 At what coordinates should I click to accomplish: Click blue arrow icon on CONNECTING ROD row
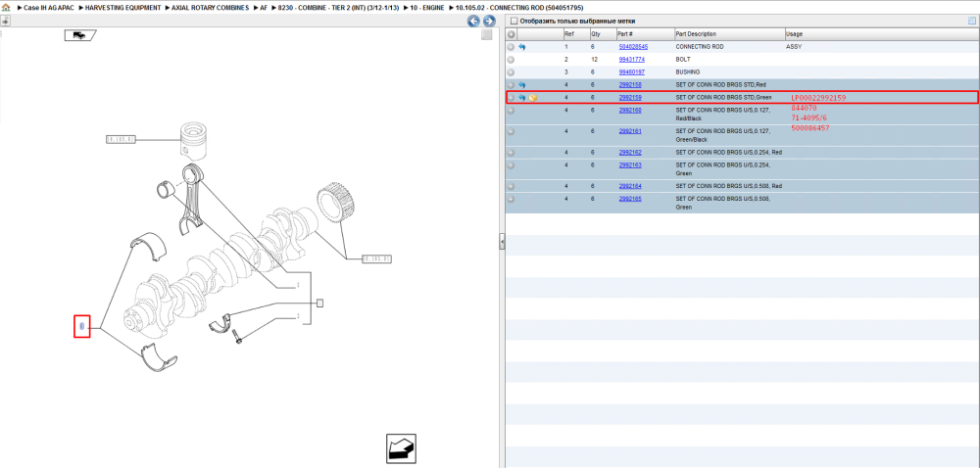coord(522,47)
